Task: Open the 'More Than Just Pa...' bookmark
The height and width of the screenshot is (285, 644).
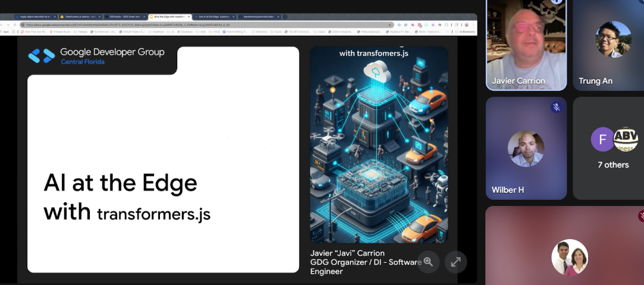Action: point(34,32)
